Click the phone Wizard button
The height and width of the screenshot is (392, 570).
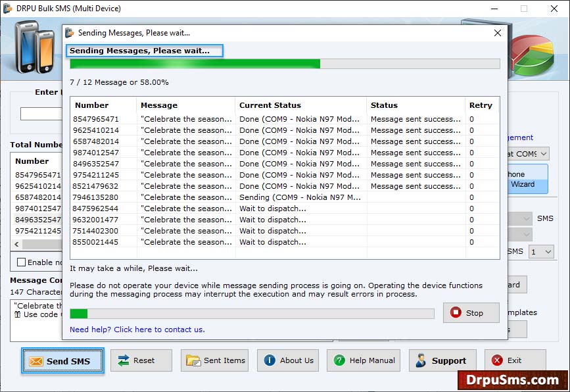click(528, 180)
